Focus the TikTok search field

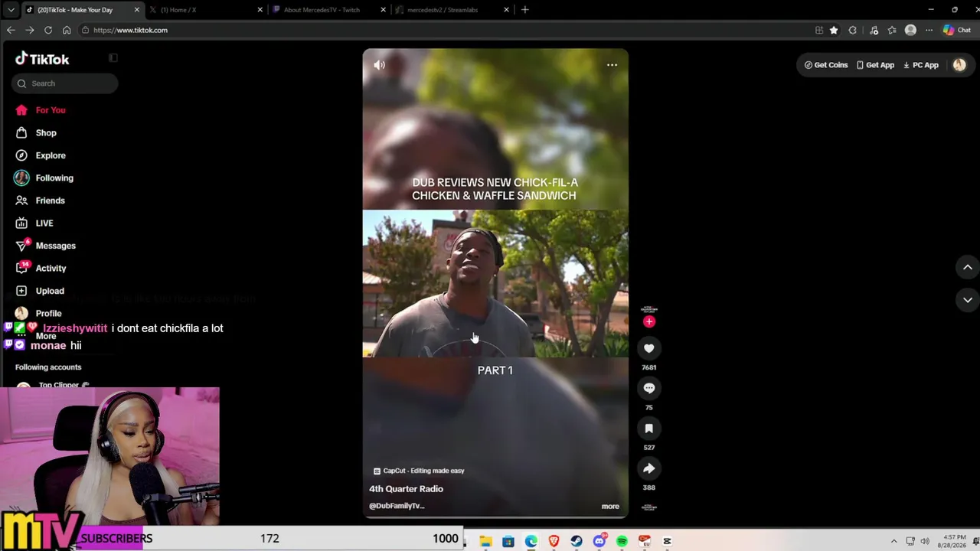pyautogui.click(x=65, y=83)
